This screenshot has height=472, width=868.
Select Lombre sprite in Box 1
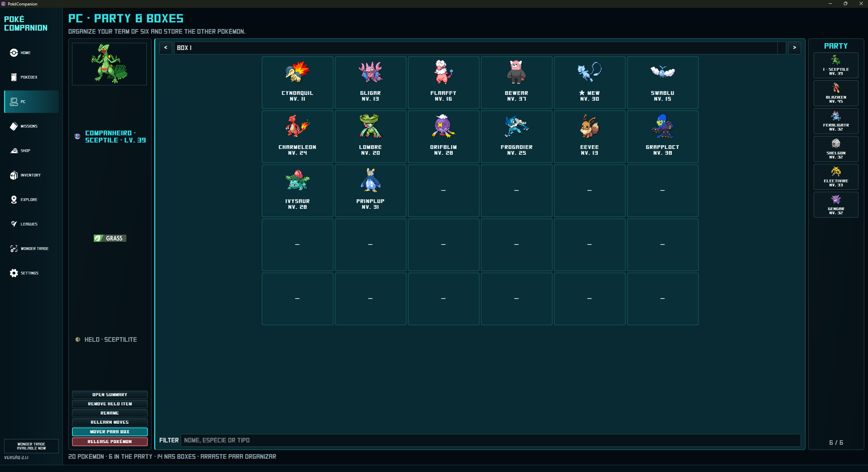370,126
